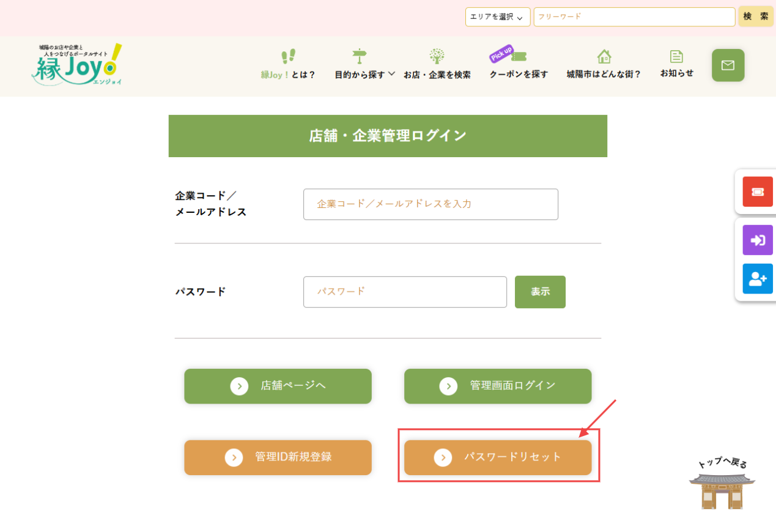Click the 縁Joy! site logo

pyautogui.click(x=76, y=65)
